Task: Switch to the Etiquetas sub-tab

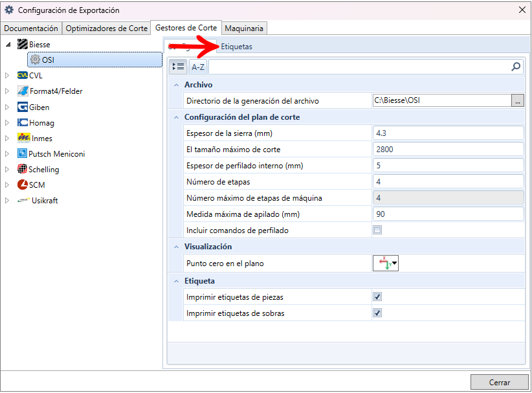Action: (x=236, y=47)
